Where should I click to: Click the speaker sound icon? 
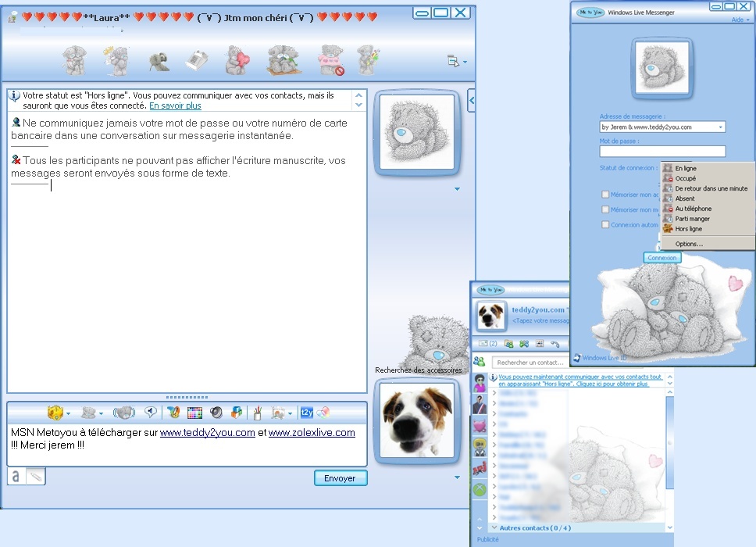216,413
